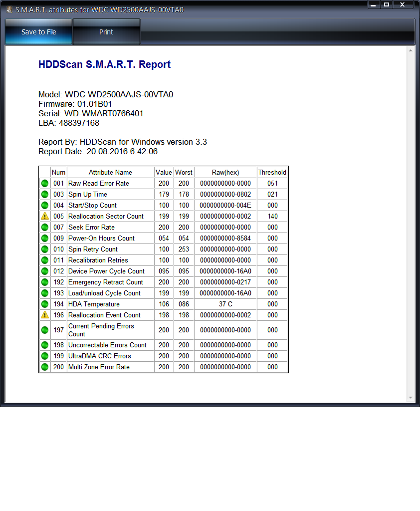Click raw value 0000000000-8584 for Power-On Hours

(x=225, y=238)
